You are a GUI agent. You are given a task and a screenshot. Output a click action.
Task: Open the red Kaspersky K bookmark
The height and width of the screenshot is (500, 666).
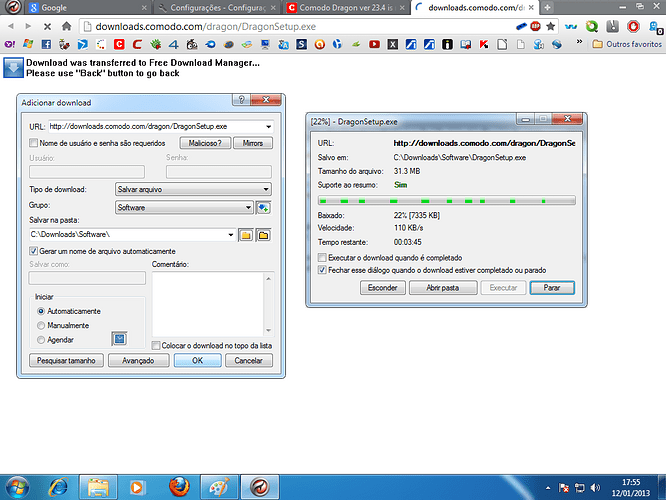pyautogui.click(x=484, y=44)
